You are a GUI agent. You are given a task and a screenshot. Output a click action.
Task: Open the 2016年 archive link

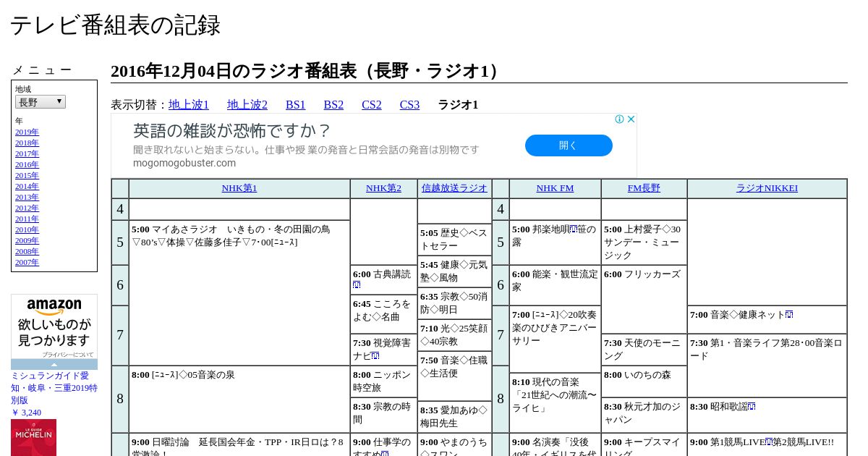click(x=27, y=164)
